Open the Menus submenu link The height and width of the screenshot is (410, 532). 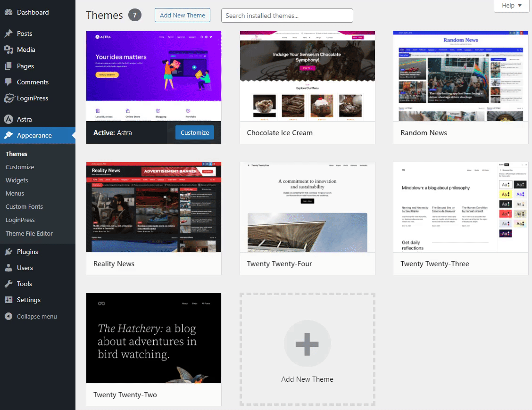[15, 193]
